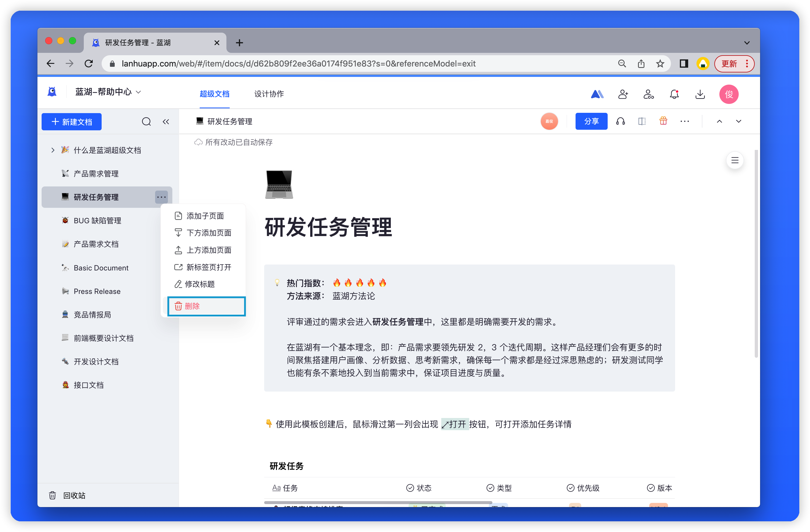The width and height of the screenshot is (810, 532).
Task: Click the browser share icon in address bar
Action: [x=641, y=64]
